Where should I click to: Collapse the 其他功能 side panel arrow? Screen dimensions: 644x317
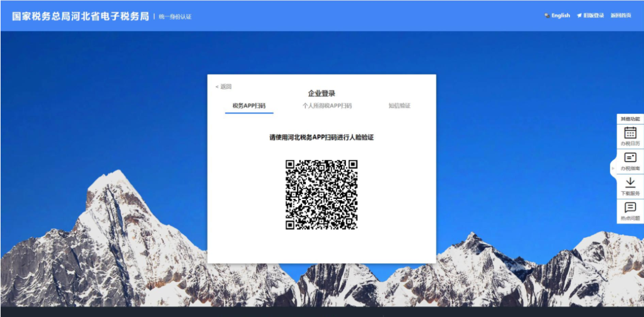pyautogui.click(x=613, y=169)
